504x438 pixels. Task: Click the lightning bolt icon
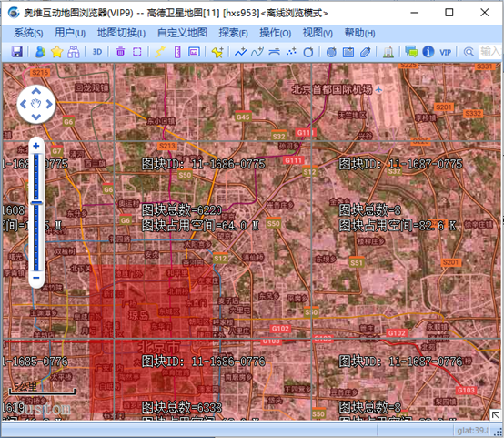[x=160, y=52]
